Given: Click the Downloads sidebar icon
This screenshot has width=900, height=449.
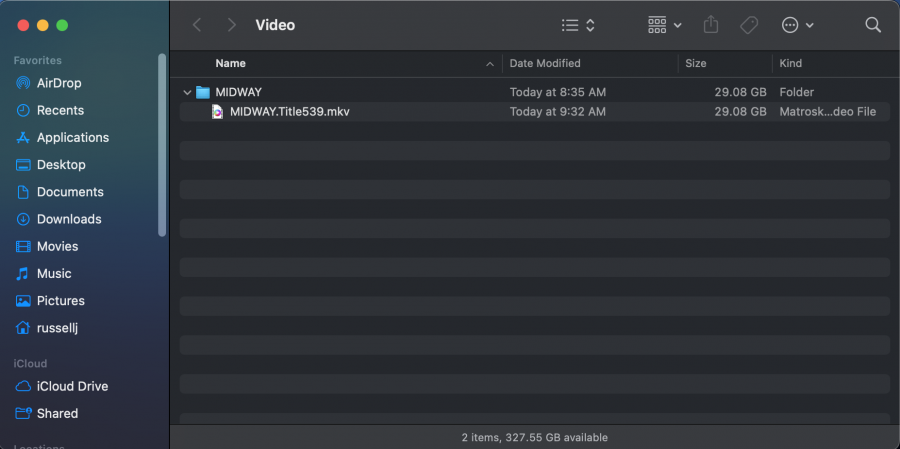Looking at the screenshot, I should tap(23, 219).
